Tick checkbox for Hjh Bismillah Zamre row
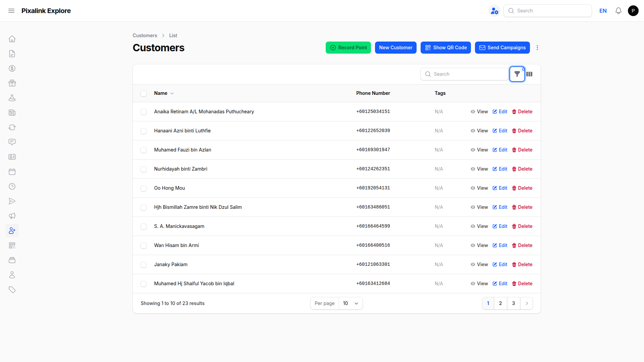644x362 pixels. 144,207
